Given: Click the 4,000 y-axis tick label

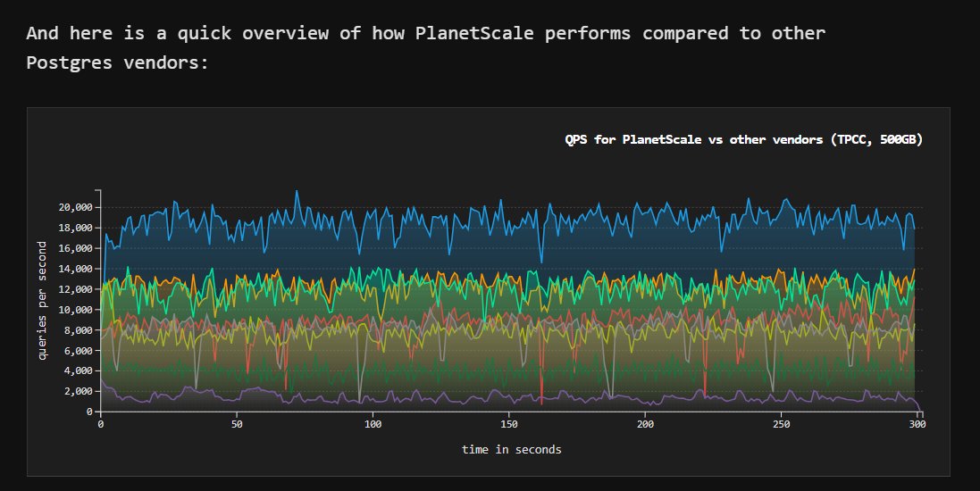Looking at the screenshot, I should (x=78, y=370).
